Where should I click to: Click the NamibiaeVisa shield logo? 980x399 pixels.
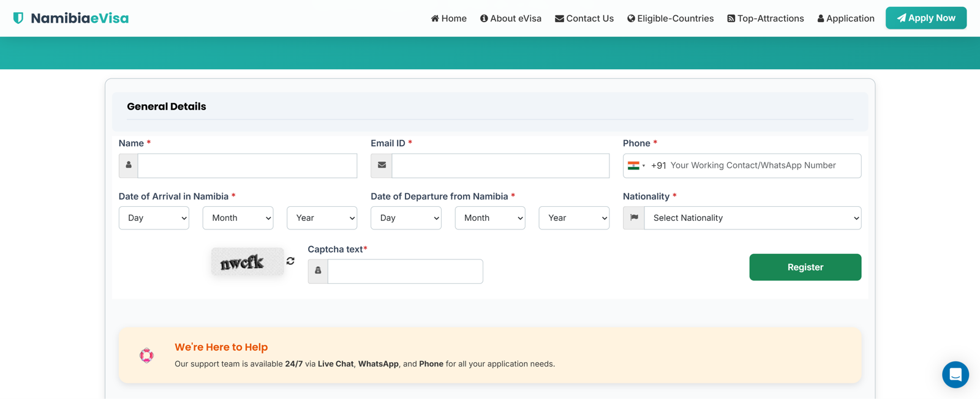pos(18,18)
